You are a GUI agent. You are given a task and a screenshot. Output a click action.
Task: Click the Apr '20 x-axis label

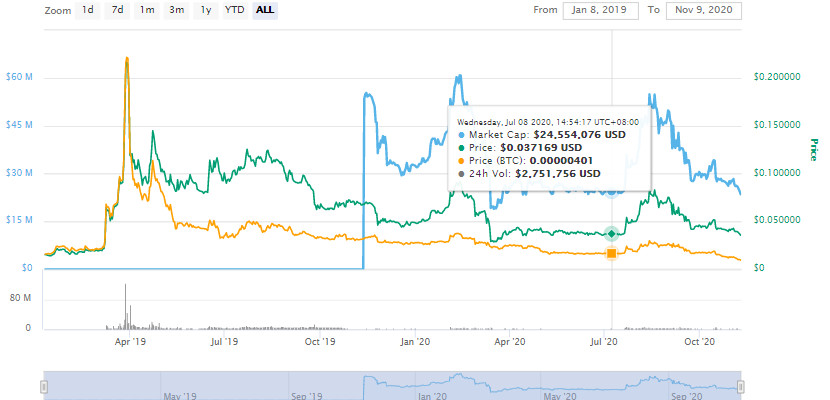510,342
